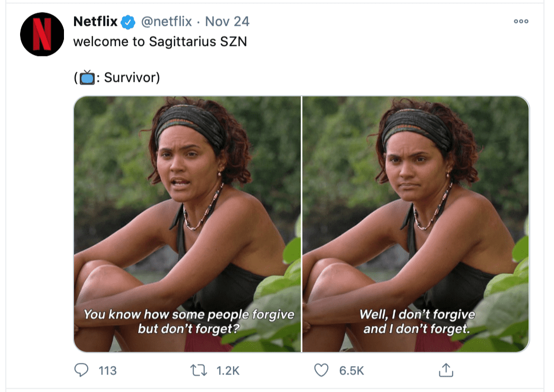Click the Nov 24 timestamp

click(227, 22)
